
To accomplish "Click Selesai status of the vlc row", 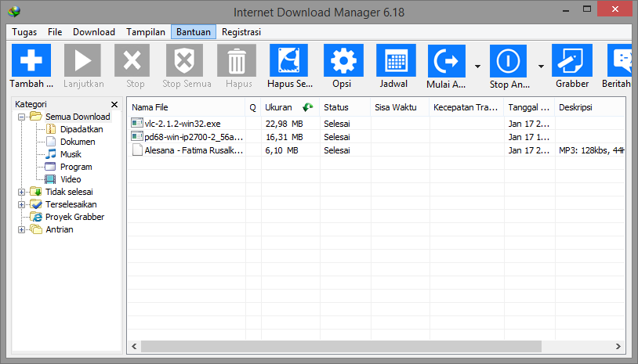I will point(337,124).
